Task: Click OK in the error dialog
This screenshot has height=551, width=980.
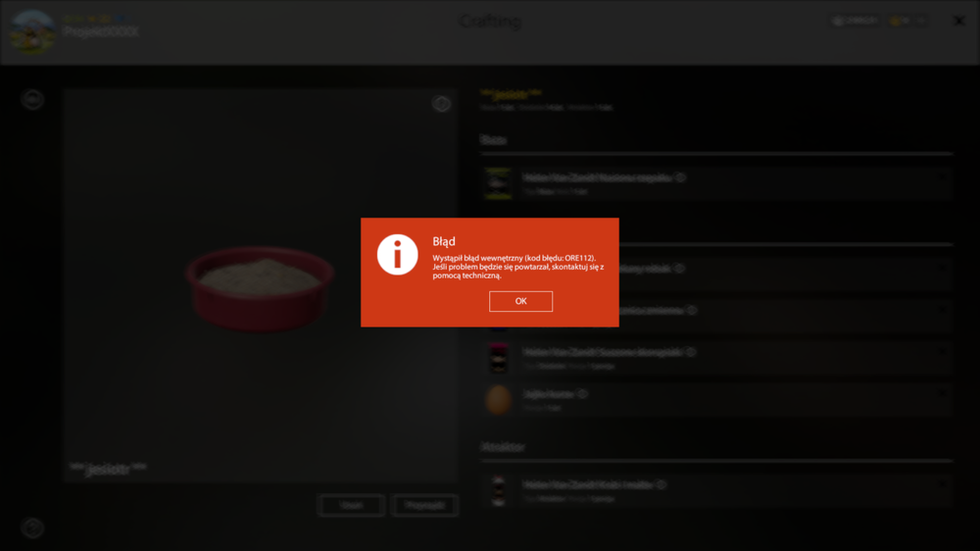Action: [520, 301]
